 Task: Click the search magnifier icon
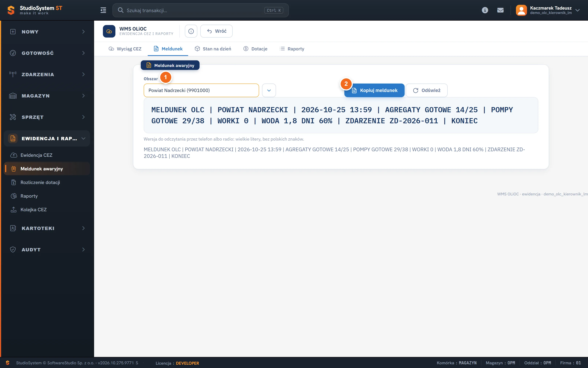coord(121,10)
